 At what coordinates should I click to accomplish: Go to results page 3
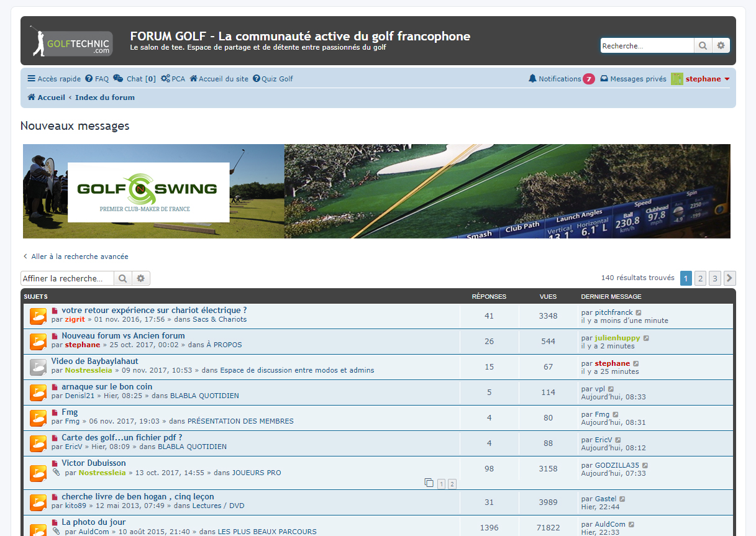(x=715, y=278)
